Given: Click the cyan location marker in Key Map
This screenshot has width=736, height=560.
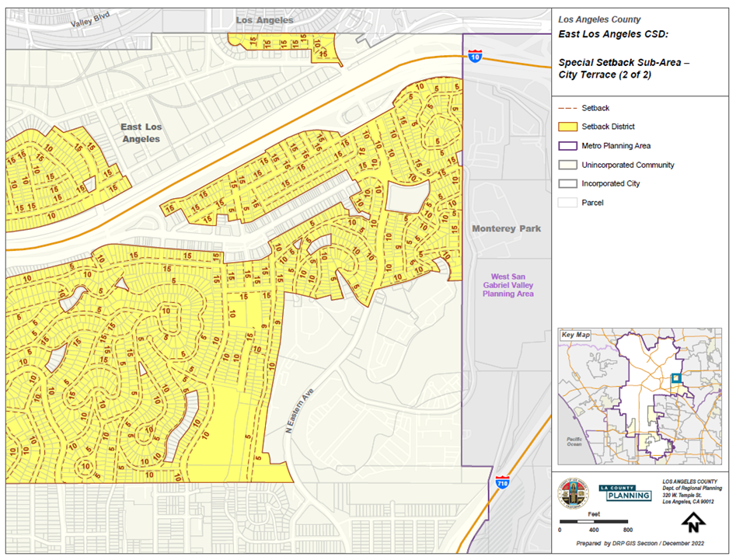Looking at the screenshot, I should pos(675,378).
